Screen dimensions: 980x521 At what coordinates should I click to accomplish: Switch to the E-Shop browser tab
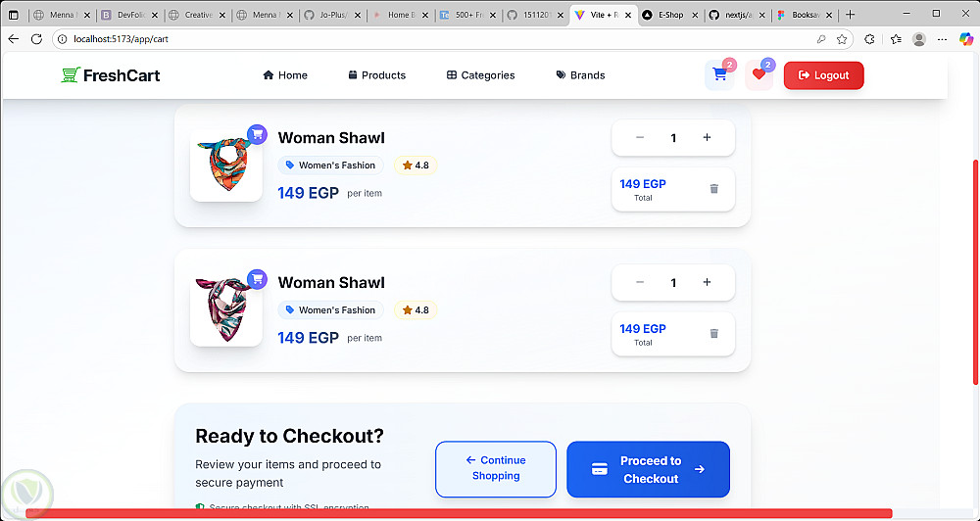tap(670, 15)
